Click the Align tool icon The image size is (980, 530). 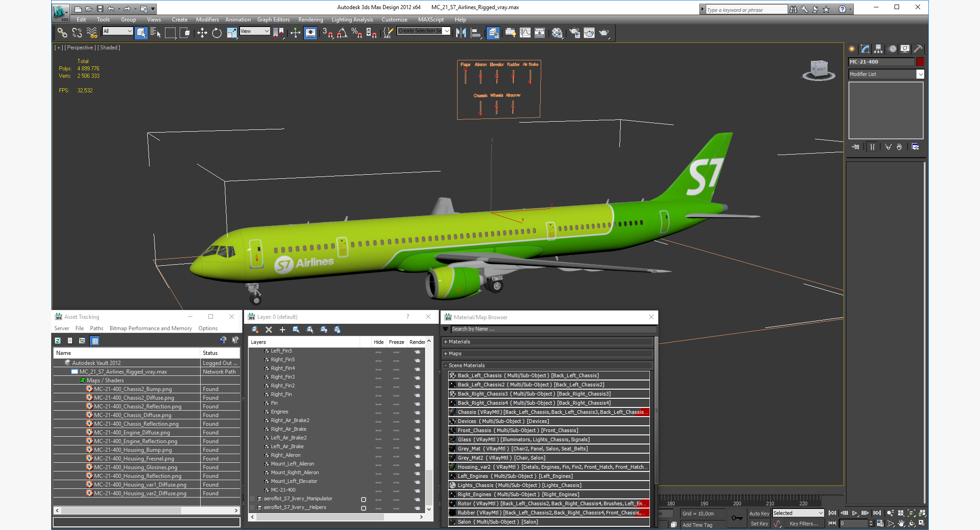pyautogui.click(x=476, y=32)
